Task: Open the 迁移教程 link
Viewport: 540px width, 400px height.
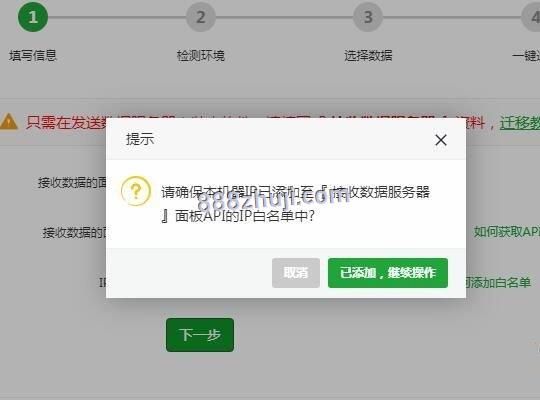Action: [520, 122]
